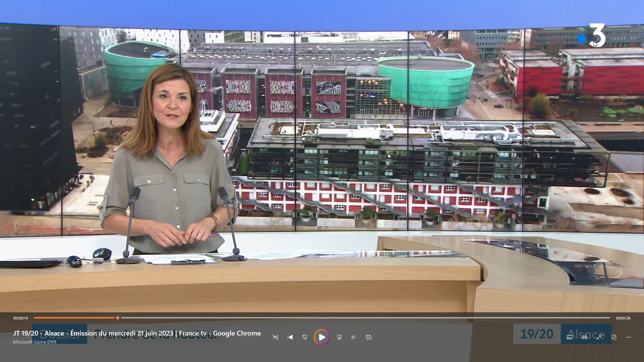Go to previous track

tap(290, 337)
